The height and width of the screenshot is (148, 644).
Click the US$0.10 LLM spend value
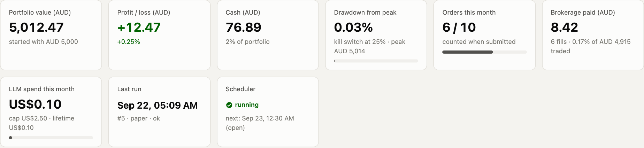coord(35,104)
